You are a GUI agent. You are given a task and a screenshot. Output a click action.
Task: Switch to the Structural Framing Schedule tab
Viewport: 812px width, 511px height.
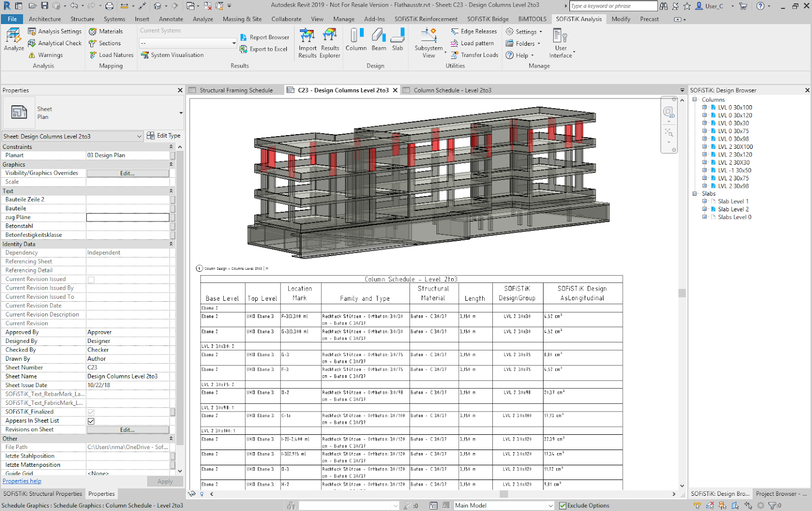tap(236, 90)
